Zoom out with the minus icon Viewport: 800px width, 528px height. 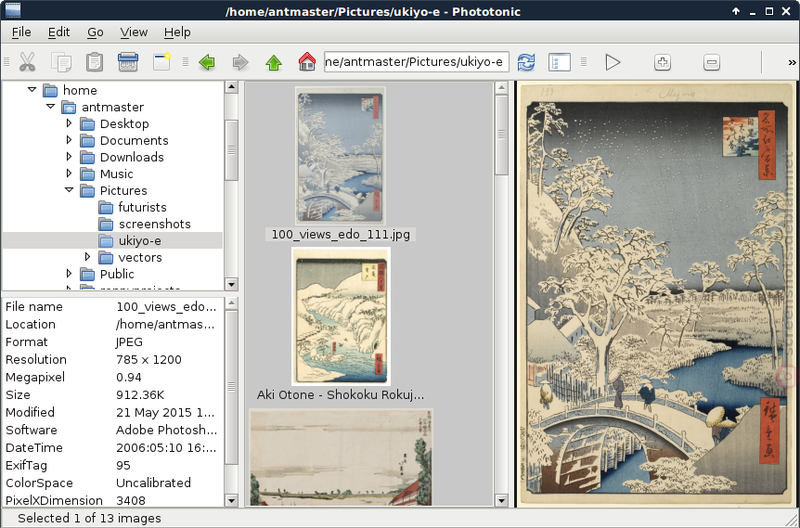pyautogui.click(x=711, y=62)
